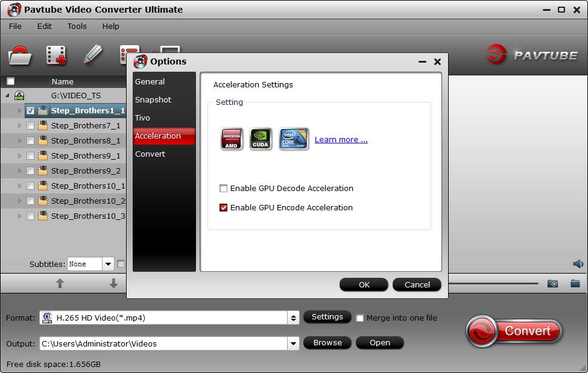The height and width of the screenshot is (373, 588).
Task: Open the output folder
Action: coord(379,343)
